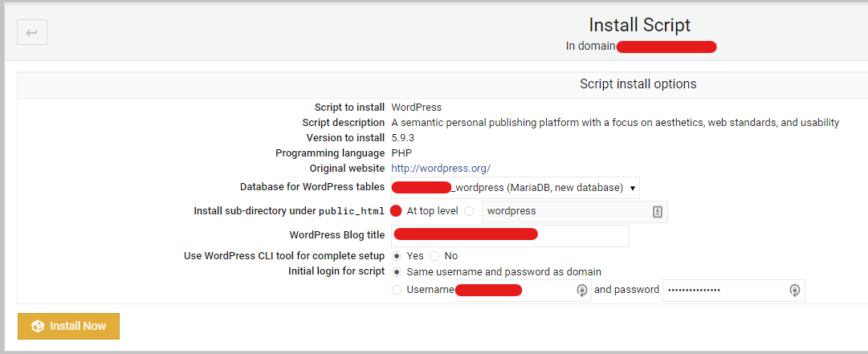This screenshot has height=354, width=868.
Task: Click the Script install options header
Action: tap(638, 84)
